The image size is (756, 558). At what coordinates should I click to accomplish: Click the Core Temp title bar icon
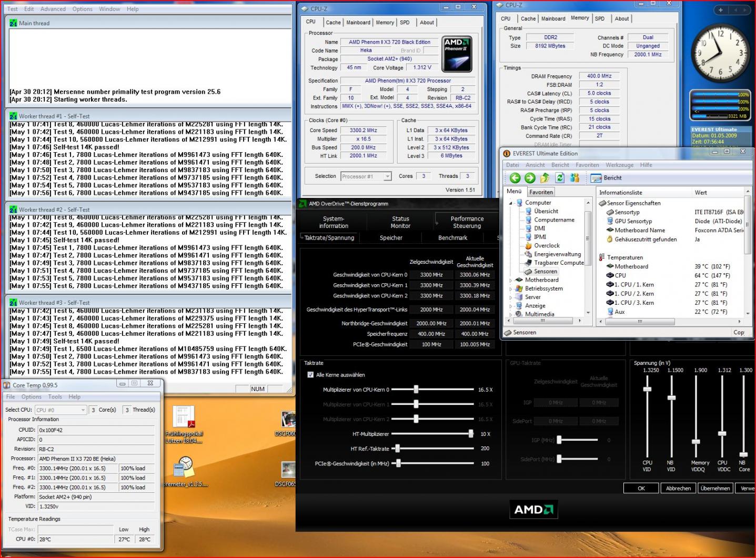click(7, 385)
